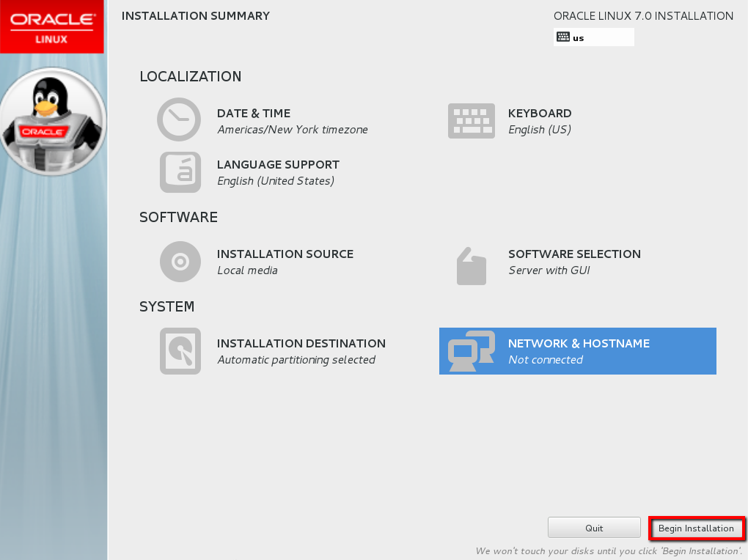Click the Installation Destination hard drive icon
This screenshot has height=560, width=748.
tap(180, 351)
